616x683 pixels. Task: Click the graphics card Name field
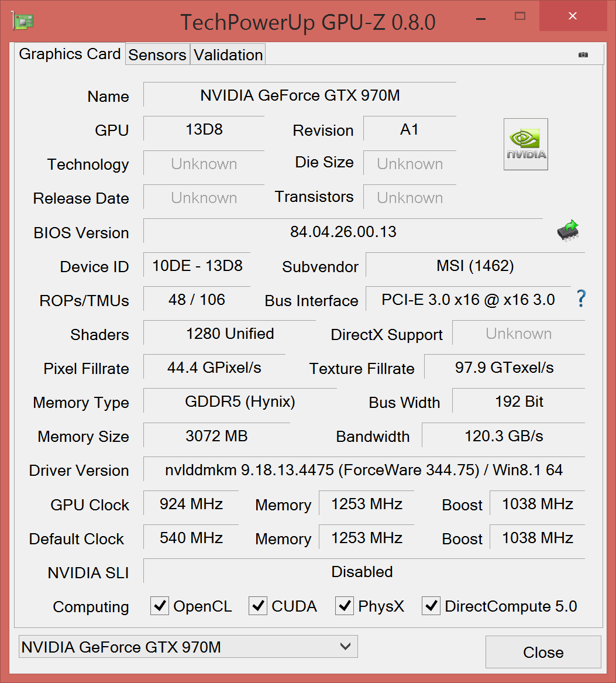click(x=300, y=95)
